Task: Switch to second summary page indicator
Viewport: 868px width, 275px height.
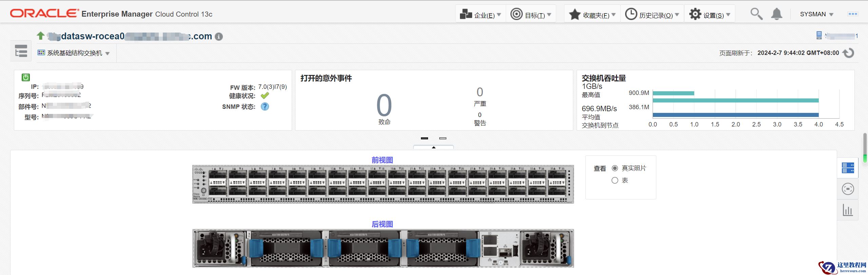Action: tap(443, 138)
